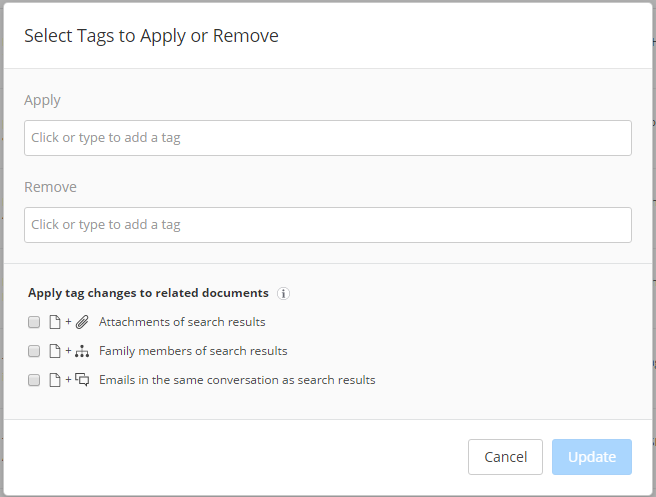Click the Remove section label
The height and width of the screenshot is (497, 656).
click(x=50, y=187)
